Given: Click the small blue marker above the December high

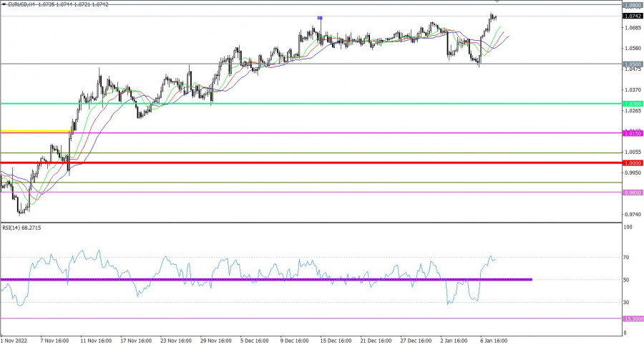Looking at the screenshot, I should click(x=320, y=17).
